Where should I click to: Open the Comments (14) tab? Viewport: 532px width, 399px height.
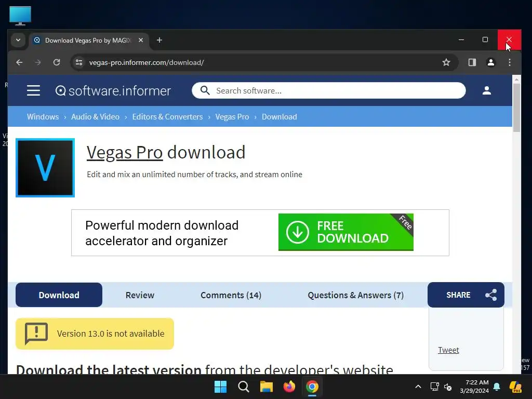point(231,295)
